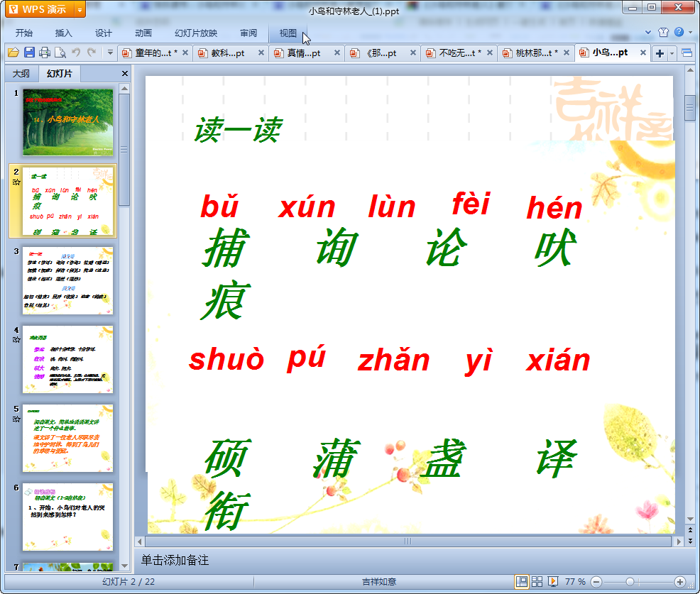
Task: Zoom out with the minus button
Action: click(x=596, y=582)
